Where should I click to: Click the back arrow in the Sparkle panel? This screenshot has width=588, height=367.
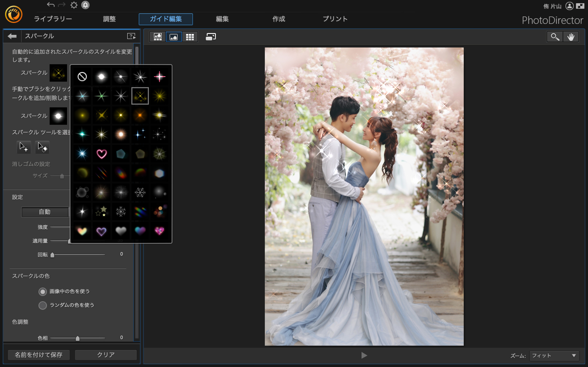click(12, 36)
